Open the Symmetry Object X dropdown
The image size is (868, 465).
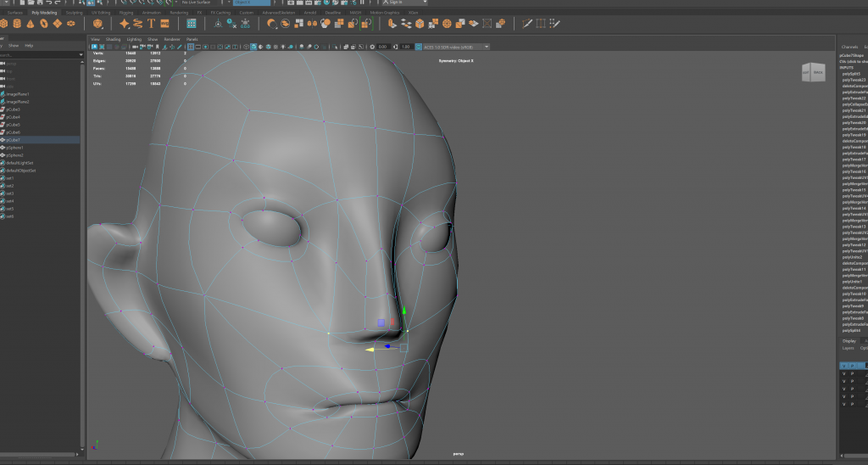251,3
